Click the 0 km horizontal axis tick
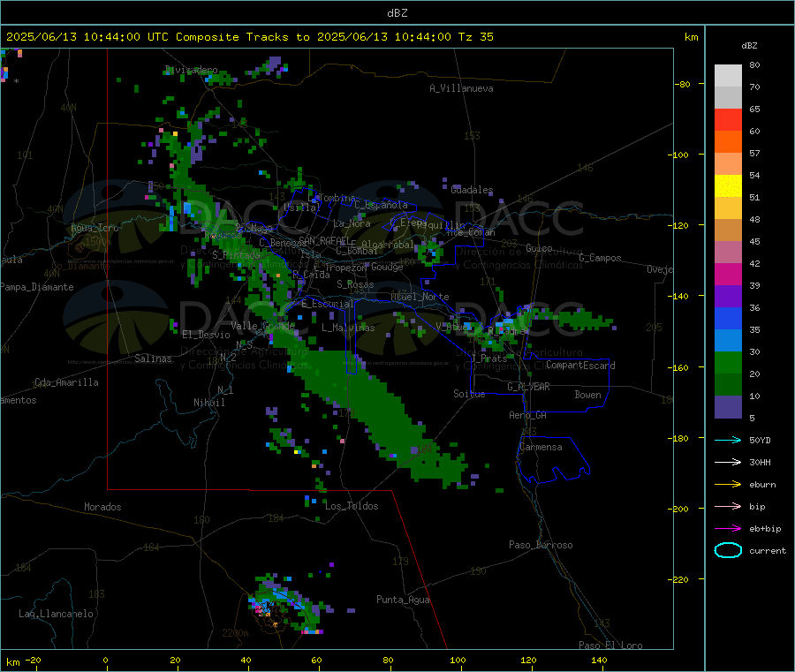The image size is (795, 672). pos(105,660)
